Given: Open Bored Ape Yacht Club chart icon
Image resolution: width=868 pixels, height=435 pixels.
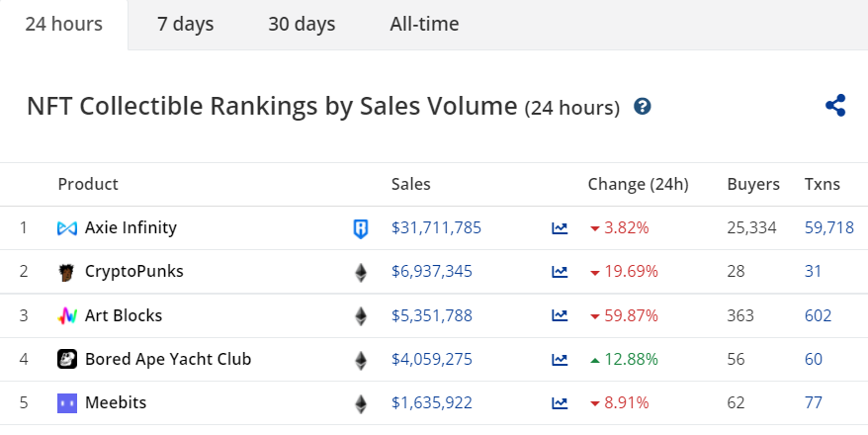Looking at the screenshot, I should tap(560, 360).
